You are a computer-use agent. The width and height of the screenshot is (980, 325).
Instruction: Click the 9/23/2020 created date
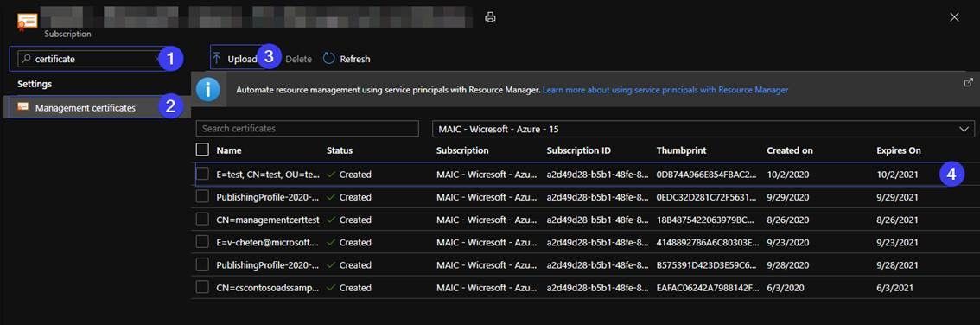point(787,243)
